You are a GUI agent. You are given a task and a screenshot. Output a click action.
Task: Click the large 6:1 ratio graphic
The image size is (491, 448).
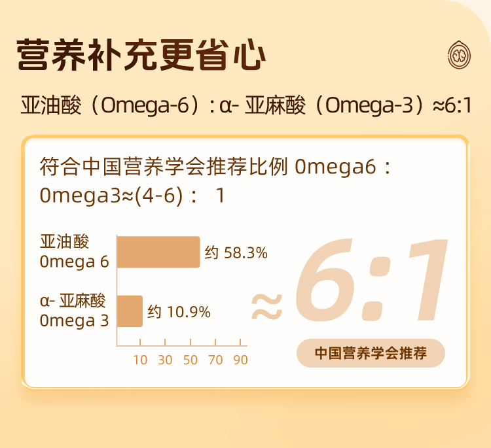point(373,284)
